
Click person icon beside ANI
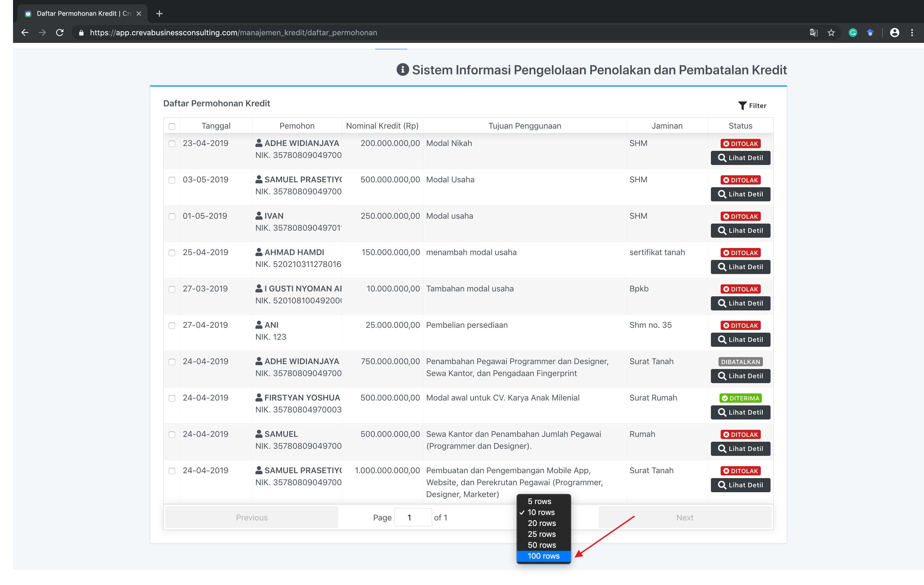259,325
